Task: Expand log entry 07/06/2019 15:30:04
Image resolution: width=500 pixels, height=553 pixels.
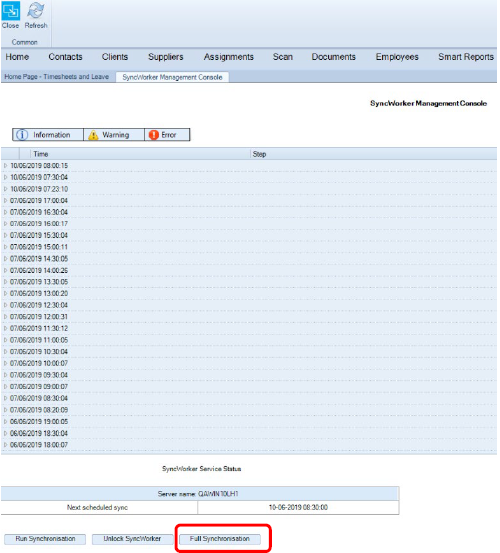Action: coord(5,235)
